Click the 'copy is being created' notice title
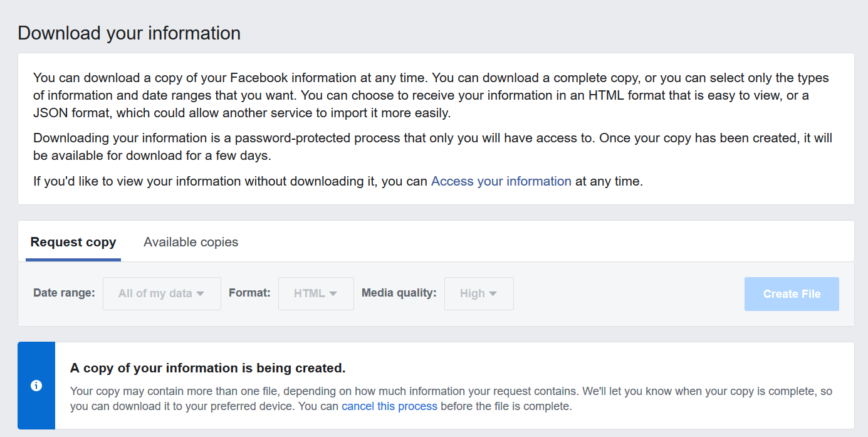Viewport: 868px width, 437px height. (207, 368)
